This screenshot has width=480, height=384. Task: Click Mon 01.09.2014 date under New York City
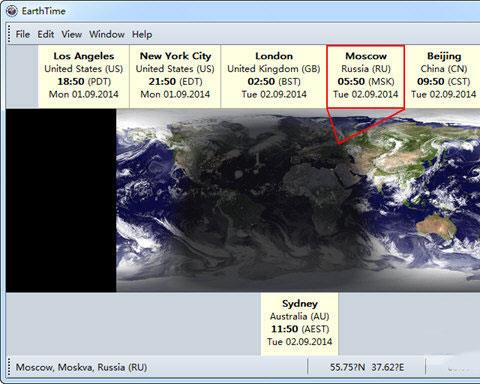[175, 94]
